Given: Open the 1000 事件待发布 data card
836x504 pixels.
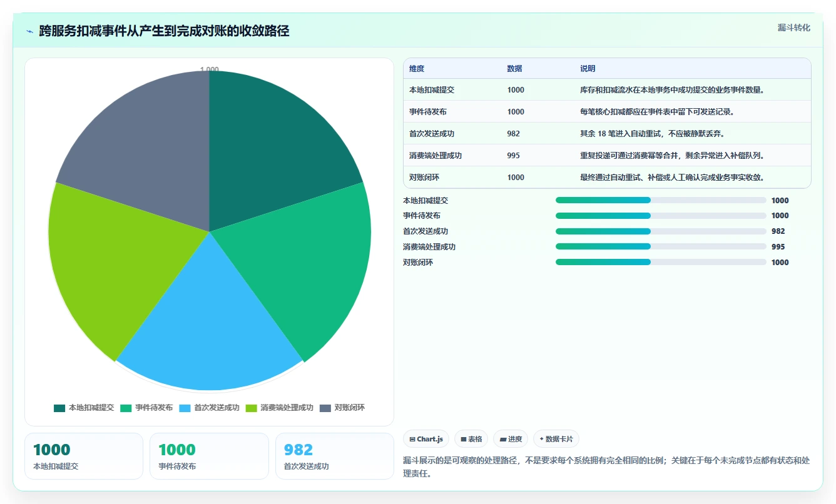Looking at the screenshot, I should (x=209, y=456).
